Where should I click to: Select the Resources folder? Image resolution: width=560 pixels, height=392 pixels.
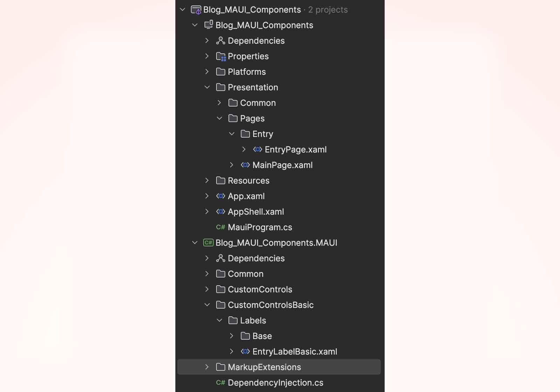[248, 181]
